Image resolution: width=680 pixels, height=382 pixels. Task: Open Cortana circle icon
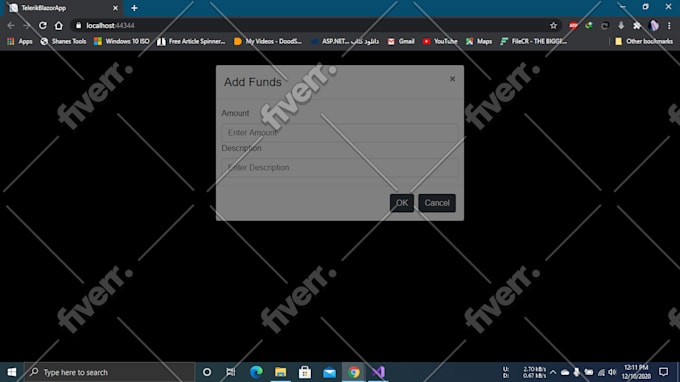tap(207, 372)
